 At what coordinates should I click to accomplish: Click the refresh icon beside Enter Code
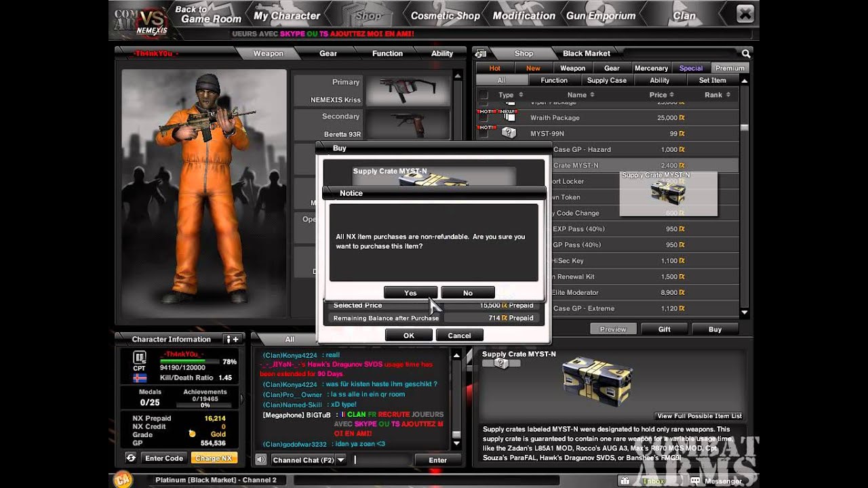130,458
